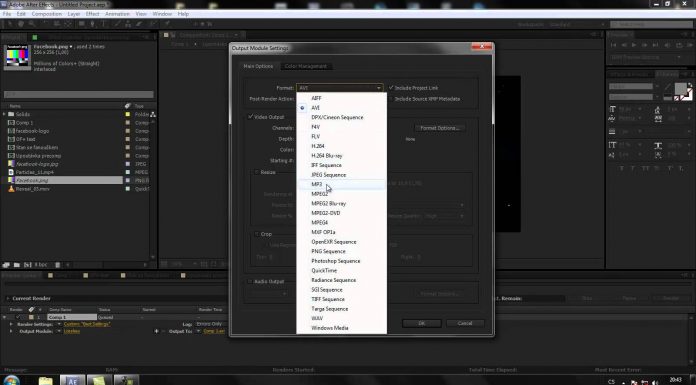Expand the Current Render section
This screenshot has height=385, width=696.
[x=8, y=298]
